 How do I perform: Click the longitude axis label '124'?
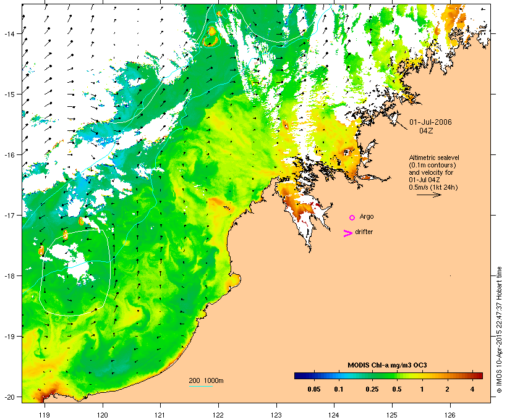(x=334, y=415)
